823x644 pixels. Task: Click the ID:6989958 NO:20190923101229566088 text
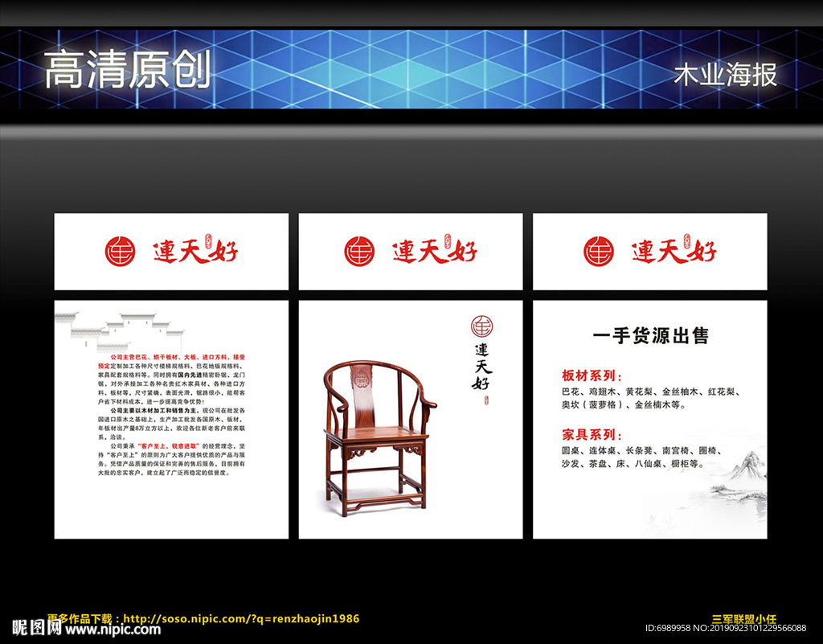tap(726, 628)
